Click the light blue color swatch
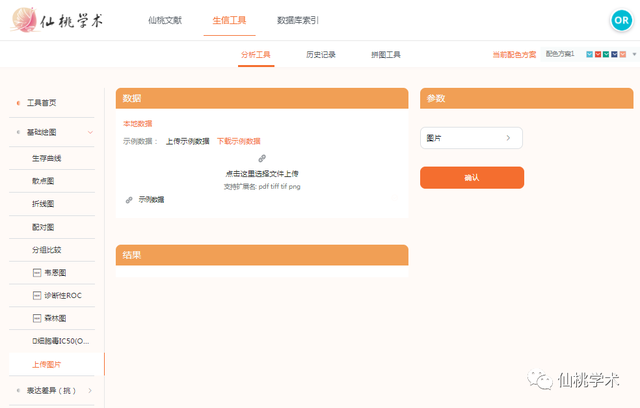This screenshot has height=408, width=640. (589, 54)
